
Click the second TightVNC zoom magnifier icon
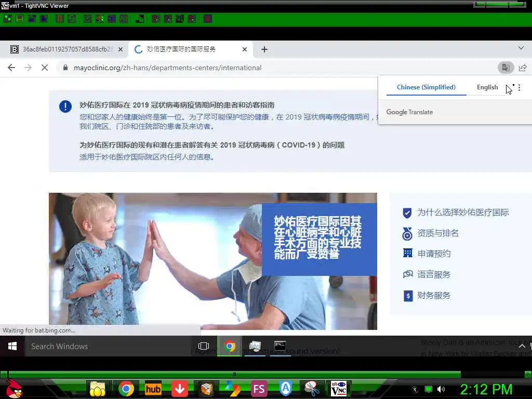tap(168, 19)
